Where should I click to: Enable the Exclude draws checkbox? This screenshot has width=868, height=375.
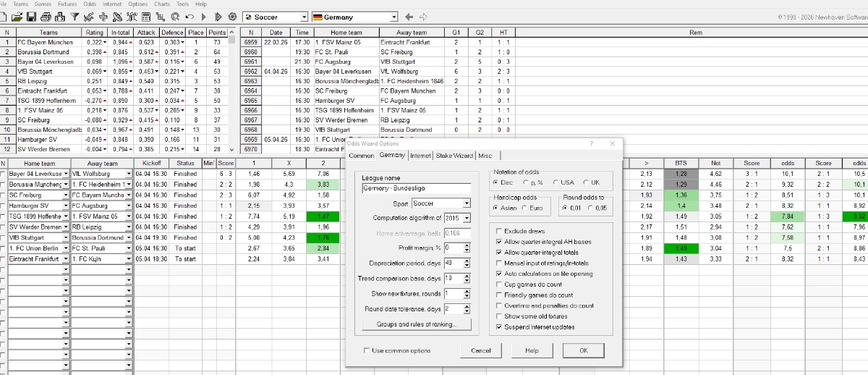499,232
